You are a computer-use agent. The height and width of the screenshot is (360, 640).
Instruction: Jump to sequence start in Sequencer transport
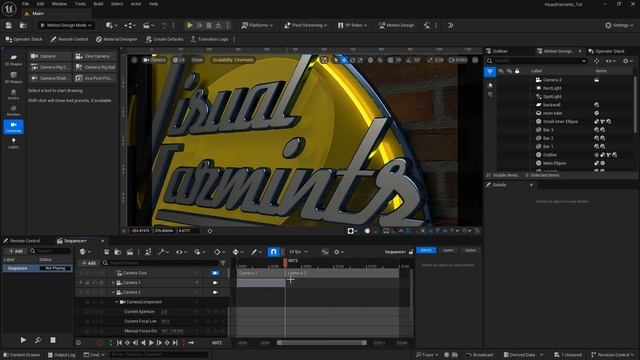119,343
